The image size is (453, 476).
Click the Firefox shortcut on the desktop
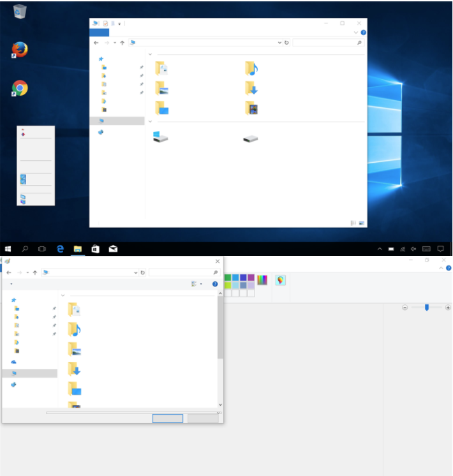click(20, 50)
